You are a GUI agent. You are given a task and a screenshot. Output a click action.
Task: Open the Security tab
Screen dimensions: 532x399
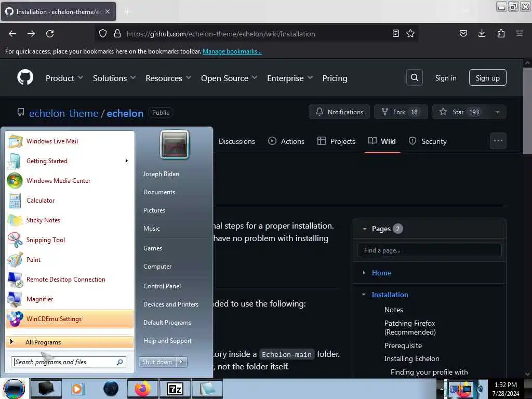pos(428,141)
